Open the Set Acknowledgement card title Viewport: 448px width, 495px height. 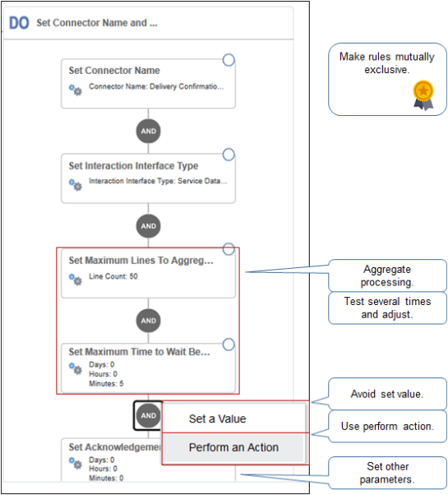pyautogui.click(x=115, y=447)
